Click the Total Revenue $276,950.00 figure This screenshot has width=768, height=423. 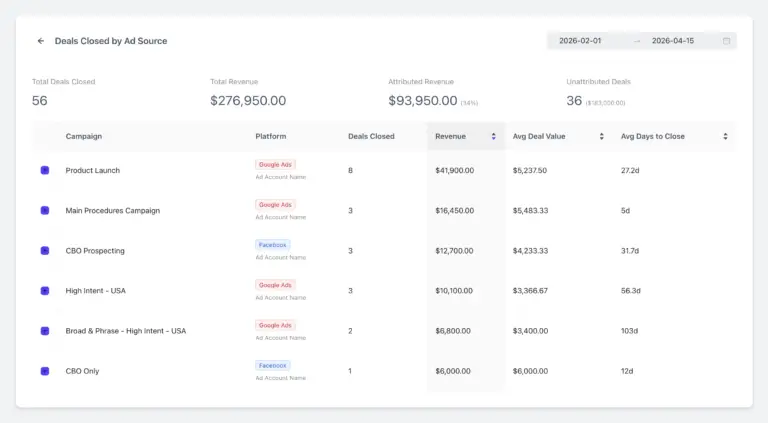(248, 101)
